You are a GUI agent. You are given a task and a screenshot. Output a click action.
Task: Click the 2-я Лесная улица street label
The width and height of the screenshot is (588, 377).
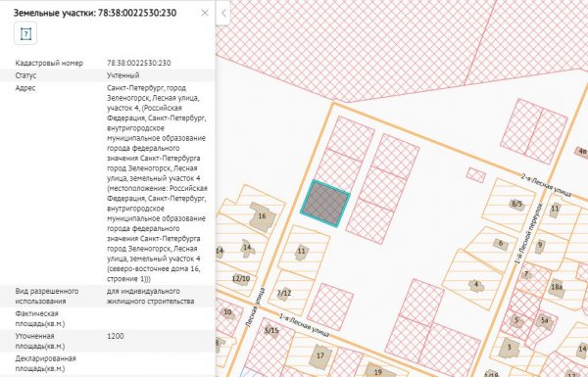[x=547, y=185]
